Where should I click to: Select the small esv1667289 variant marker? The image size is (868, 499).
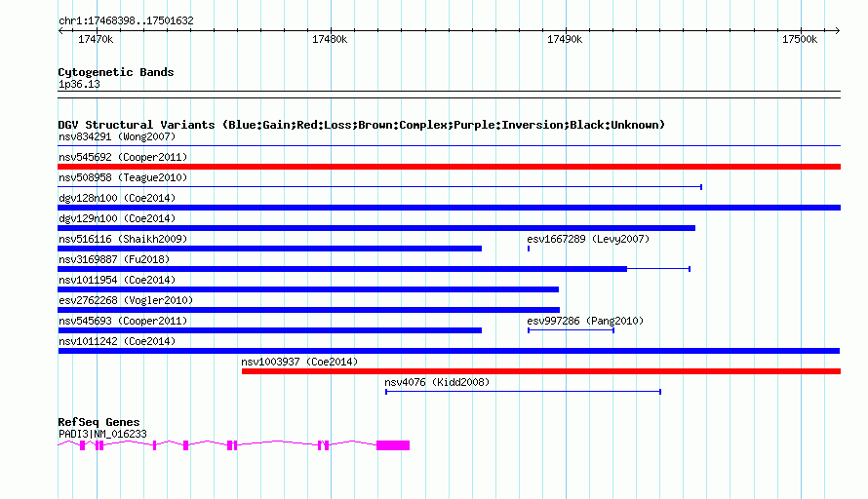pos(529,249)
